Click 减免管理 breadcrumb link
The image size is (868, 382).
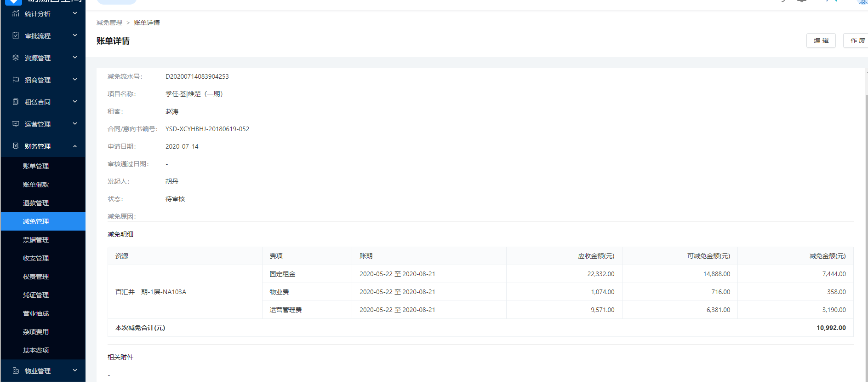pyautogui.click(x=109, y=23)
